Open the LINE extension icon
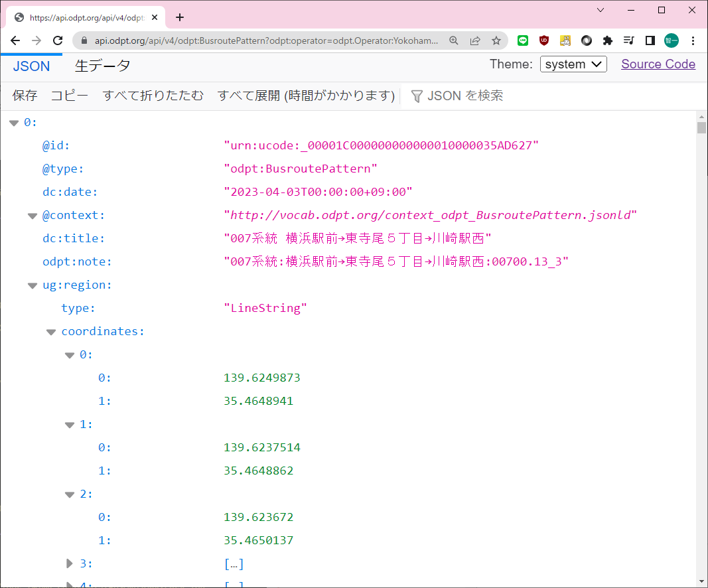708x588 pixels. [523, 40]
